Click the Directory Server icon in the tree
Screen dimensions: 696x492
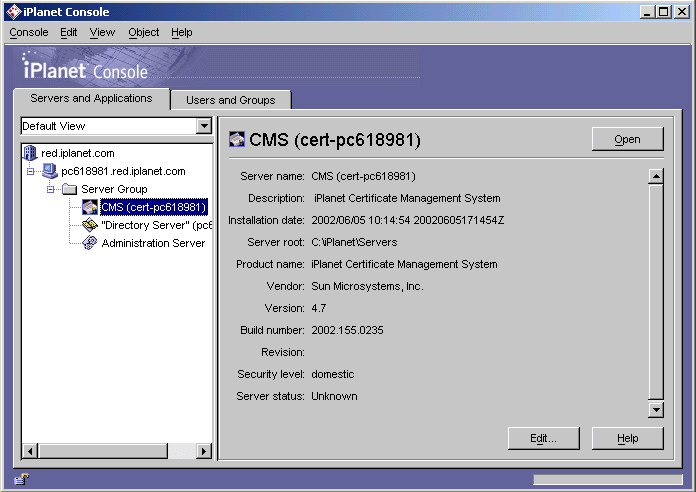(x=90, y=225)
